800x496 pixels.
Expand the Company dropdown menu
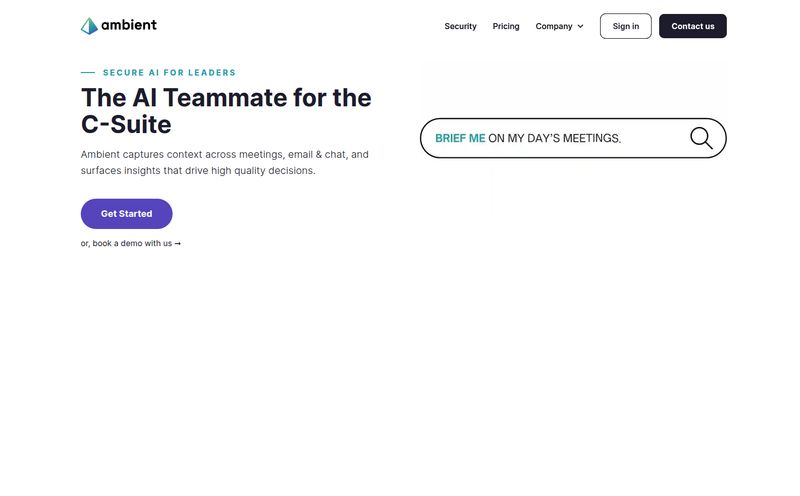(559, 26)
